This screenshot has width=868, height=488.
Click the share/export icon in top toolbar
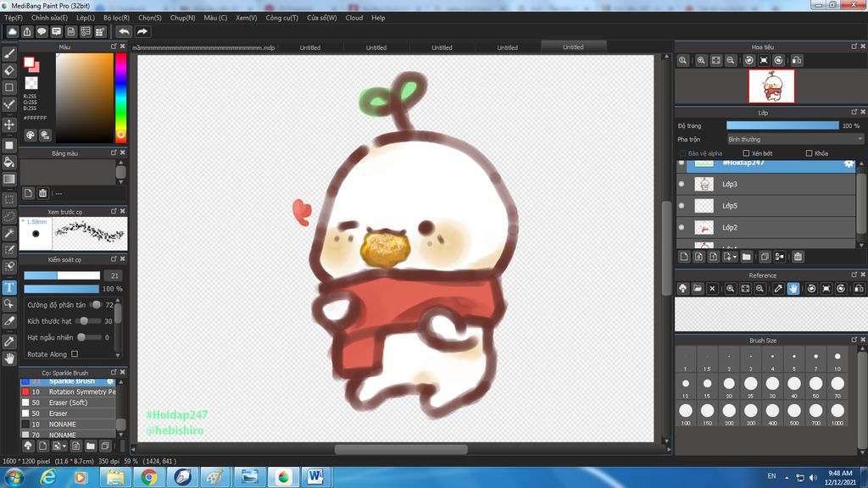click(x=26, y=31)
